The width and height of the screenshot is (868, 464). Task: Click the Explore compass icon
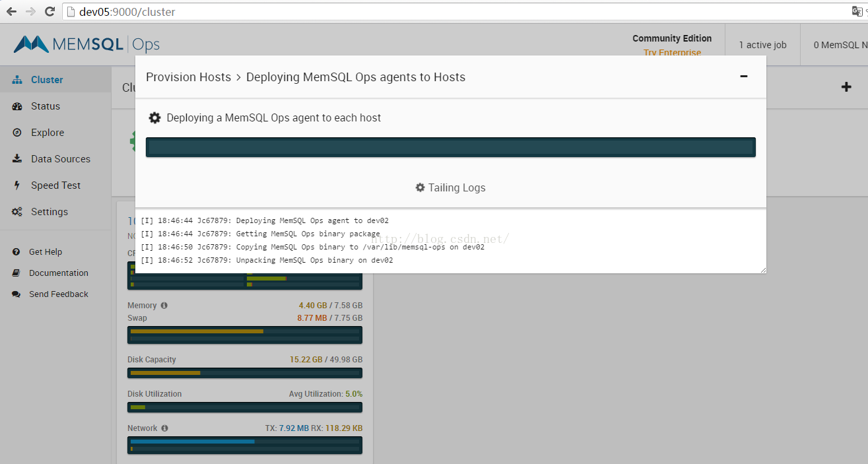17,132
